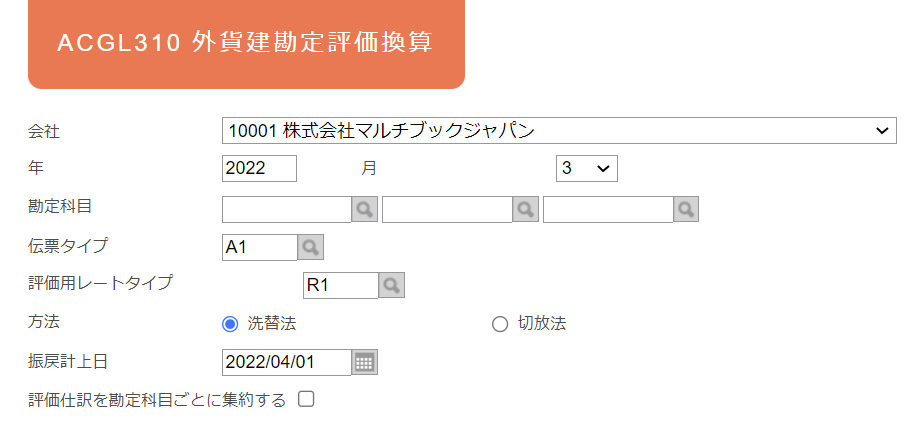Viewport: 913px width, 428px height.
Task: Open lookup for second 勘定科目 field
Action: pos(525,209)
